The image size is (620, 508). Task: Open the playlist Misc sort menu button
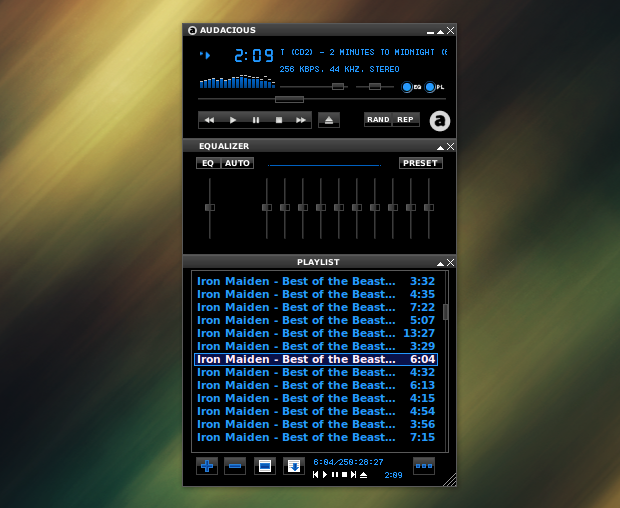294,466
